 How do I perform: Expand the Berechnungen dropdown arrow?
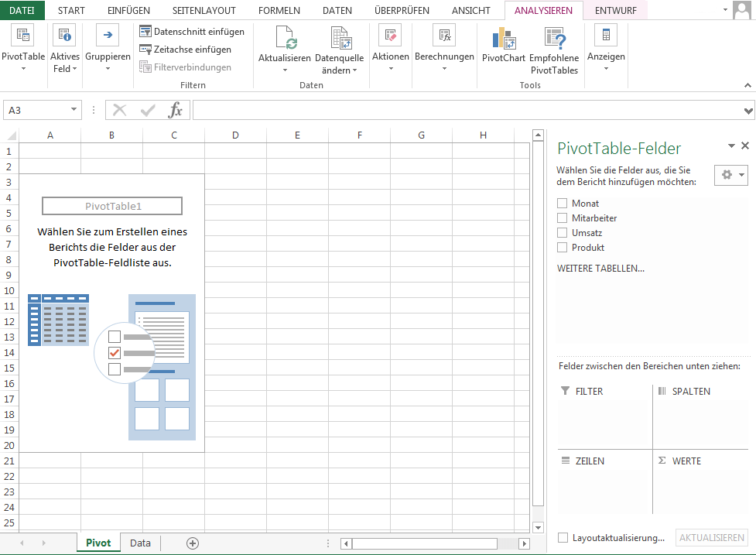(444, 69)
